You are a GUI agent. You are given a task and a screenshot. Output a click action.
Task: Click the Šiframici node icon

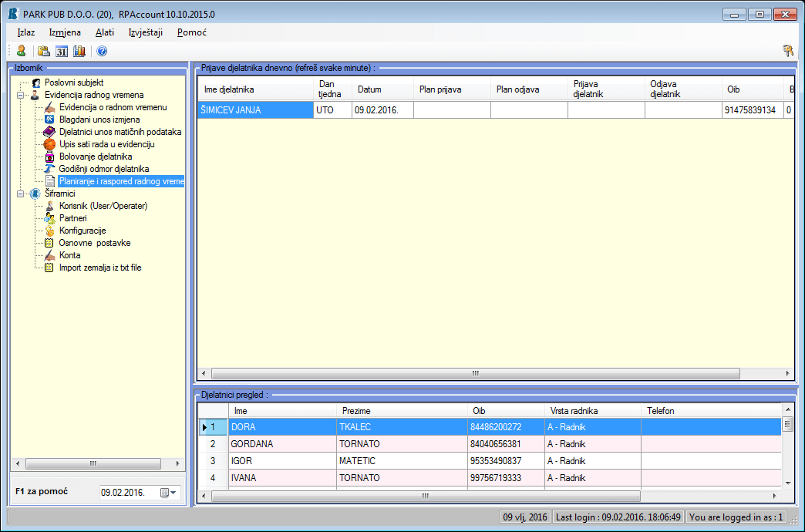35,194
